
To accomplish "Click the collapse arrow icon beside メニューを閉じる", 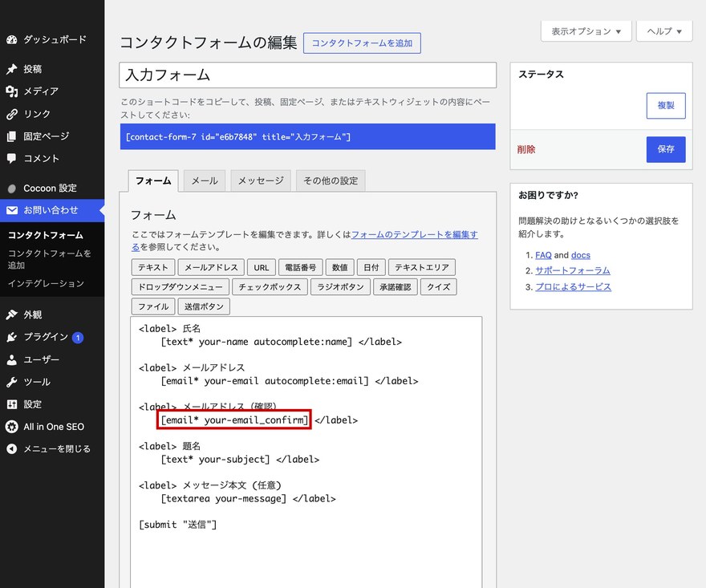I will click(x=12, y=449).
